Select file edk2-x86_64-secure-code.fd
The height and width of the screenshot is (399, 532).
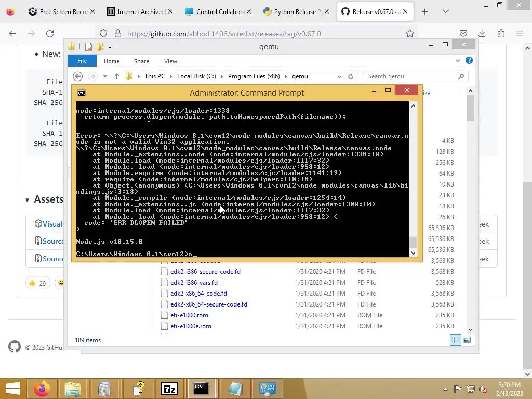(x=209, y=304)
